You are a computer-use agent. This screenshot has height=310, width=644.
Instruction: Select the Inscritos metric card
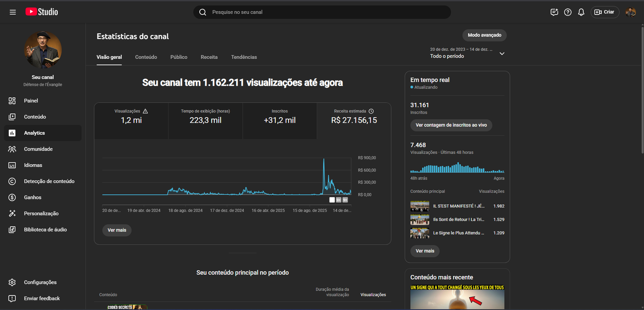[x=279, y=116]
